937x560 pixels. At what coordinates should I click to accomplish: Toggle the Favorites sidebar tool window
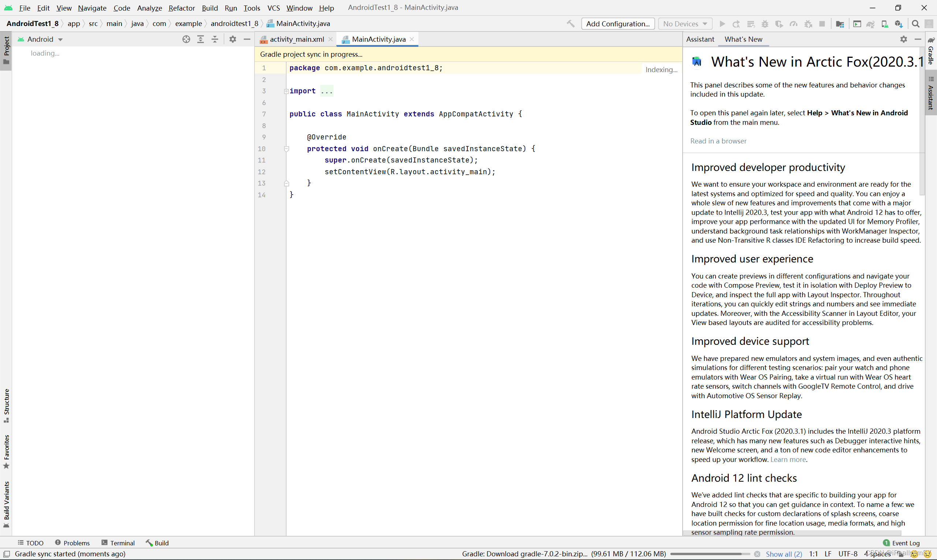click(x=6, y=452)
